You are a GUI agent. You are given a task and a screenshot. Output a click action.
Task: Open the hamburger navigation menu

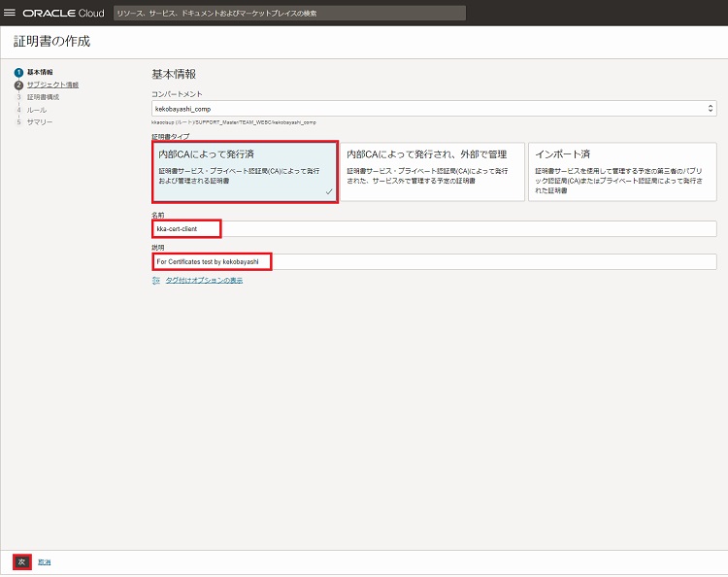tap(11, 13)
